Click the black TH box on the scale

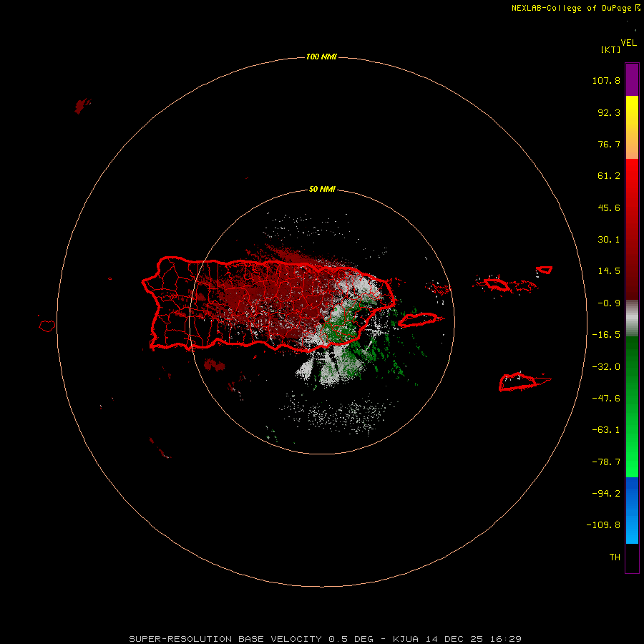(632, 557)
